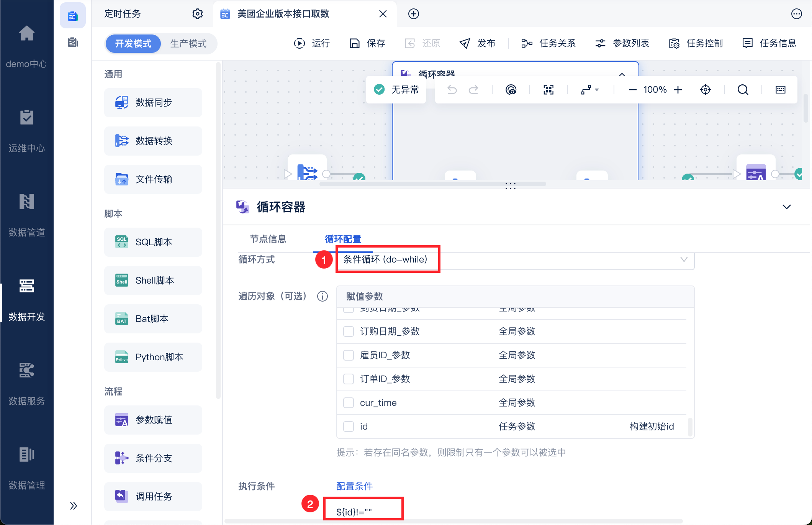This screenshot has width=812, height=525.
Task: Click the zoom-in plus icon on canvas
Action: (x=678, y=90)
